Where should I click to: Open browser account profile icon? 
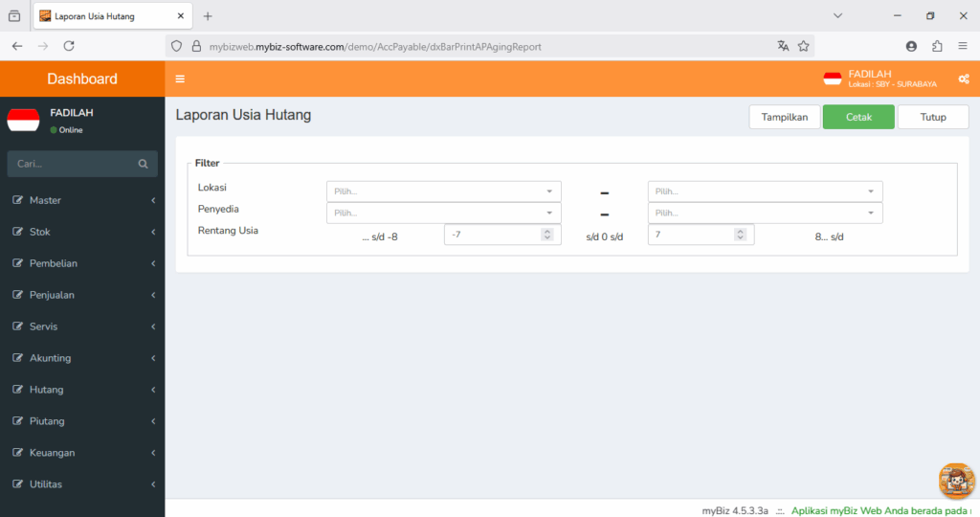point(911,46)
